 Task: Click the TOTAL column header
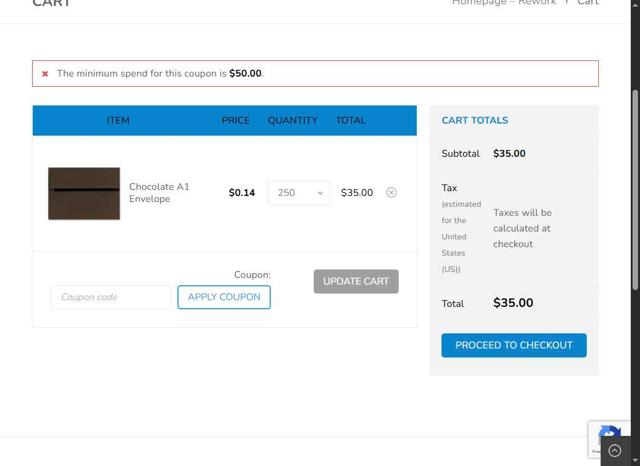click(351, 120)
